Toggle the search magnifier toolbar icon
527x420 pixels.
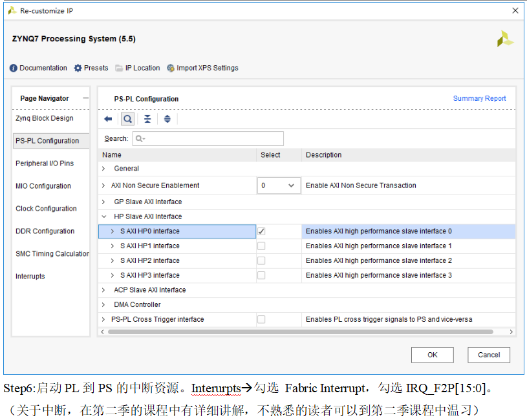click(x=128, y=119)
